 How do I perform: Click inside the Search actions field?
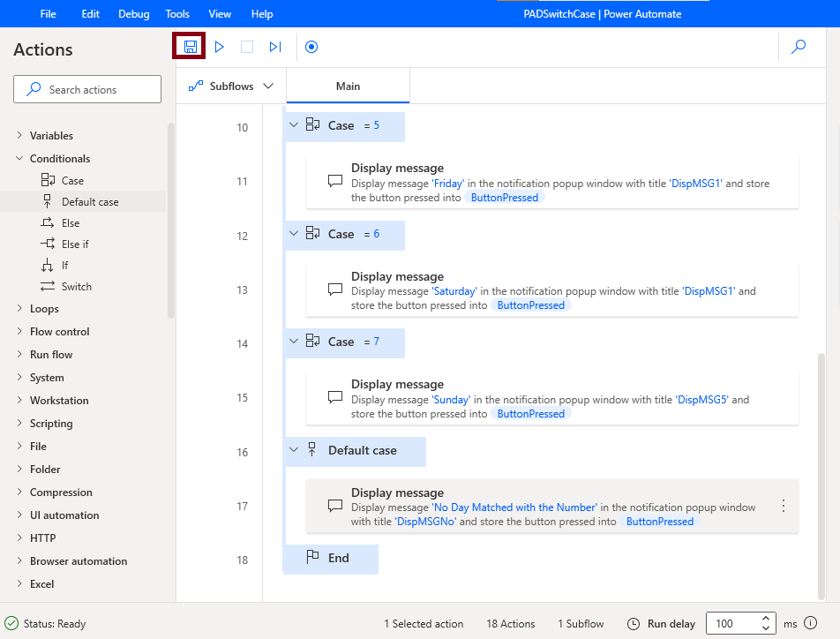86,89
